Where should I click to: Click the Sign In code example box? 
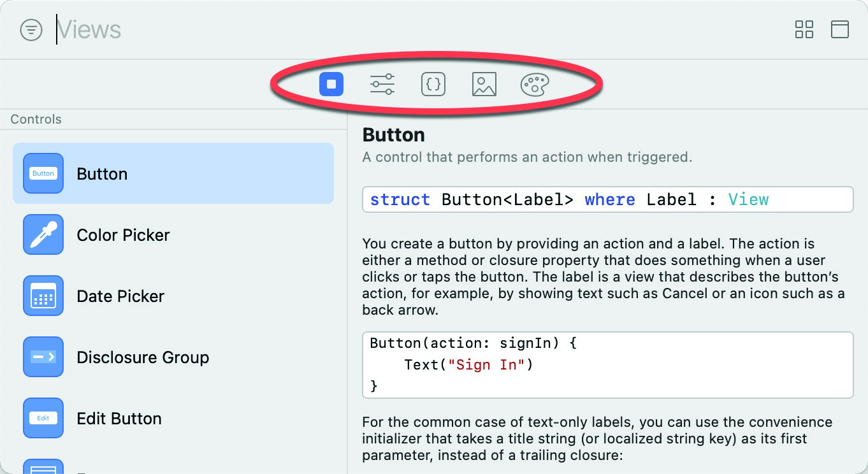point(607,365)
